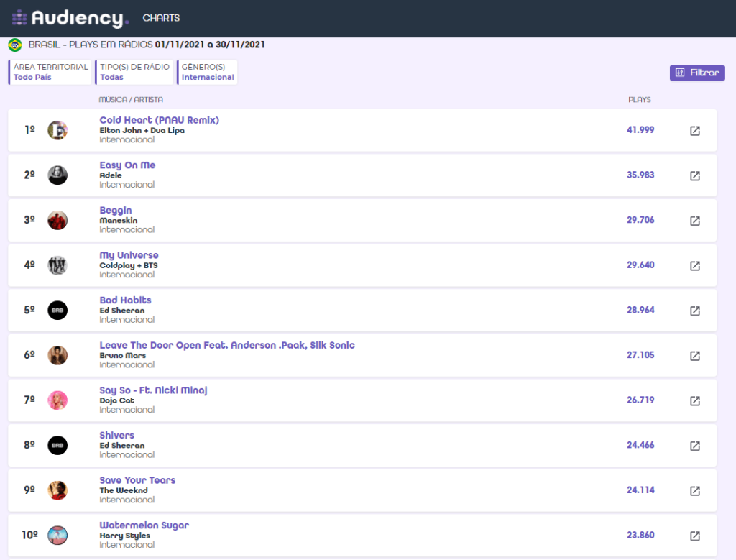Click the plays count 41.999
This screenshot has height=560, width=736.
point(640,130)
